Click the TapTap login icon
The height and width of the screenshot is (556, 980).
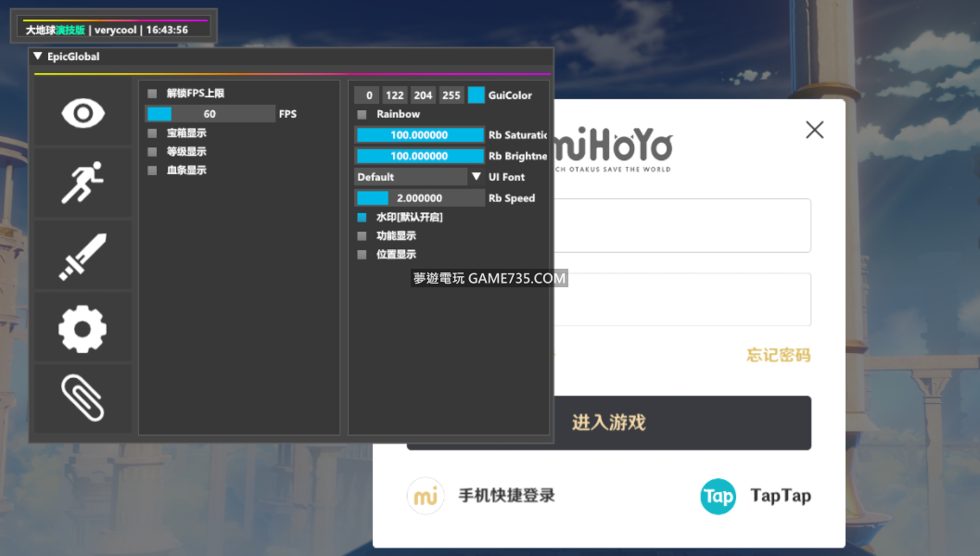tap(718, 496)
